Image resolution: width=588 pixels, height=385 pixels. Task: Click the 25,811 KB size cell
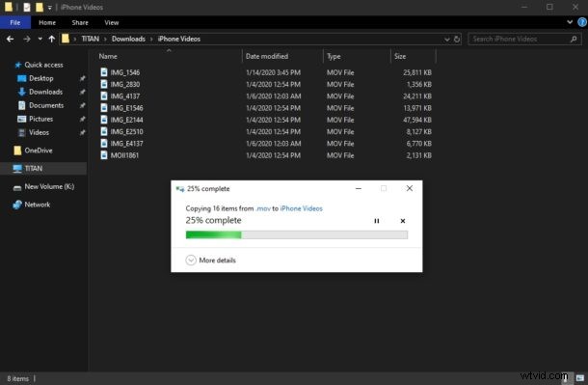[417, 72]
